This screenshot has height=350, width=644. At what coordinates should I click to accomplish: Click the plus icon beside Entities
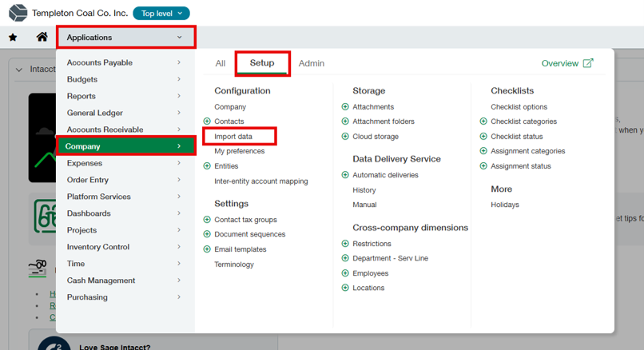tap(207, 166)
